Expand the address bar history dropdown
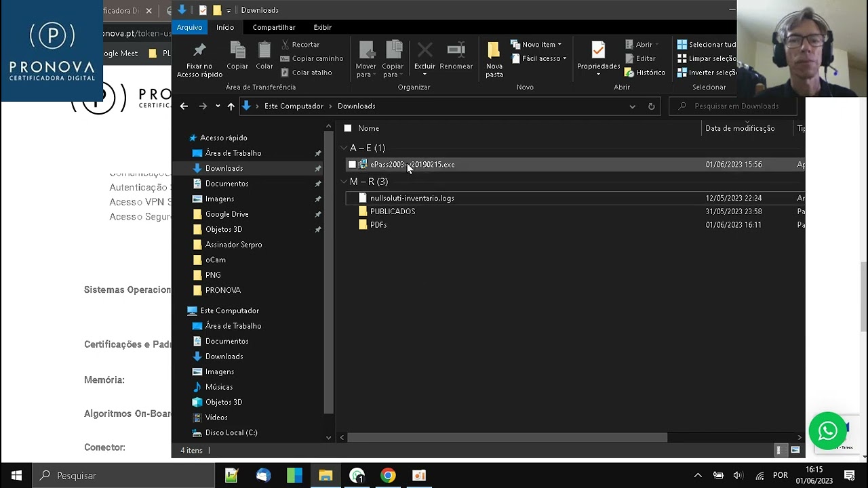 coord(632,106)
